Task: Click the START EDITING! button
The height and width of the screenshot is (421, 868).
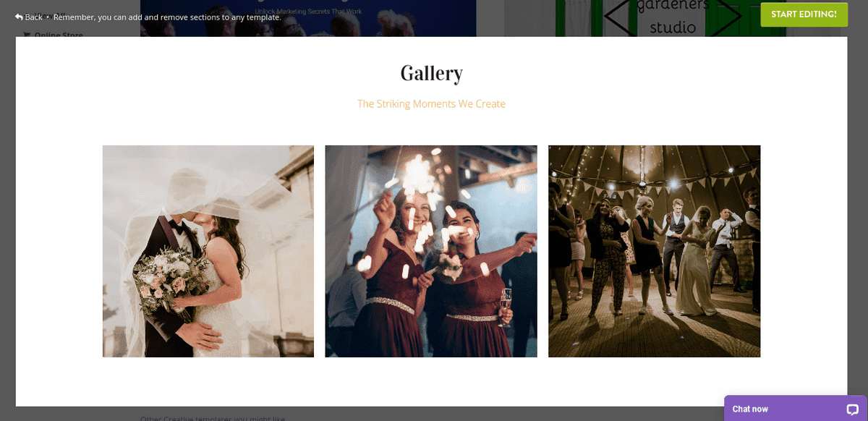Action: pos(804,14)
